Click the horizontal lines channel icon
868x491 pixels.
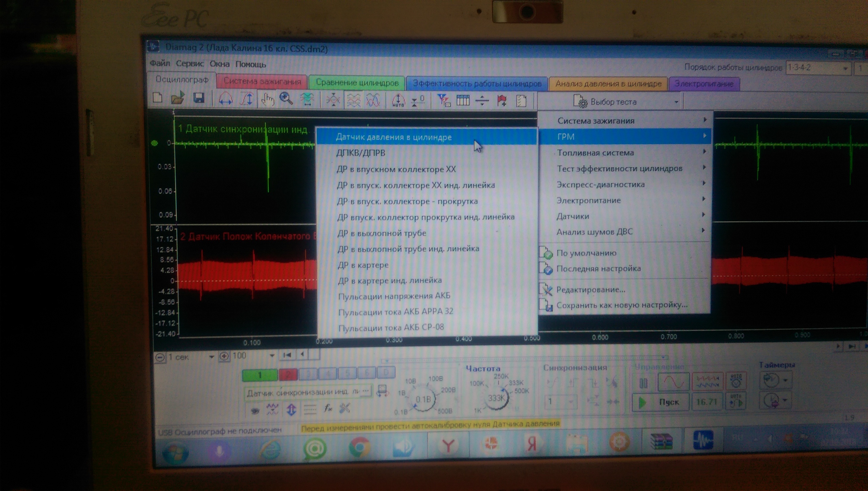click(310, 409)
